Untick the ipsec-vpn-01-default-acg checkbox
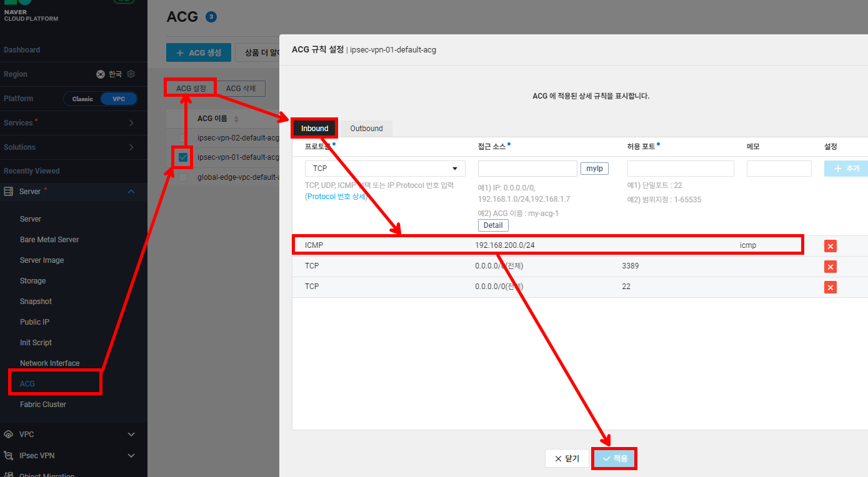Screen dimensions: 868x477 click(182, 157)
